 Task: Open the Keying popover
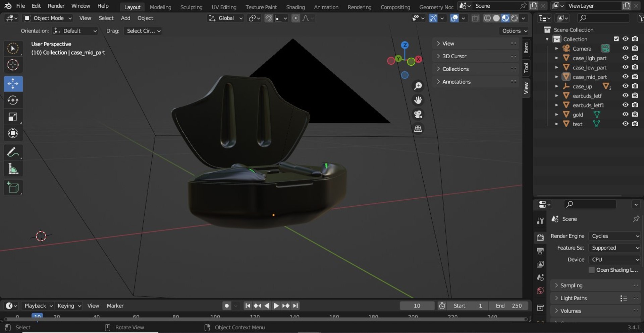pos(69,306)
